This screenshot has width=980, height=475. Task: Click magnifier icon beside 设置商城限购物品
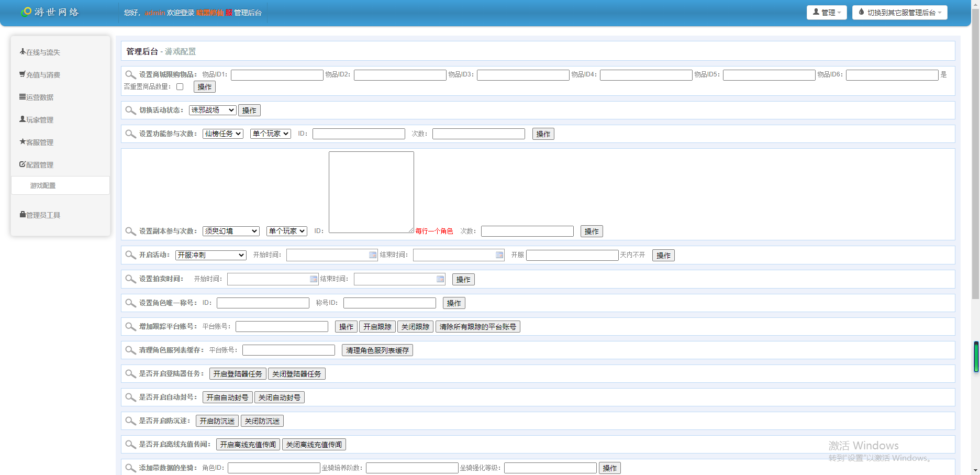click(130, 75)
